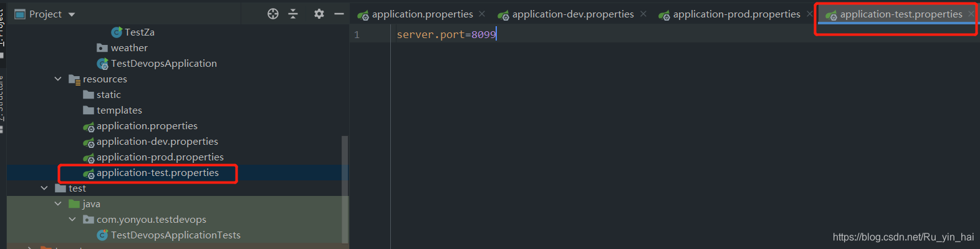Click the Project title in tool window header
The image size is (980, 249).
click(x=46, y=14)
